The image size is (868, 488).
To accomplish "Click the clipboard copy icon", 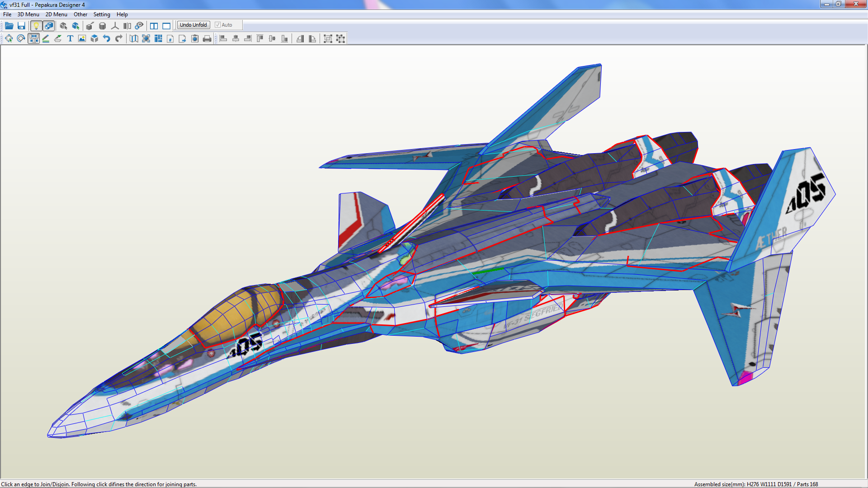I will click(x=195, y=38).
